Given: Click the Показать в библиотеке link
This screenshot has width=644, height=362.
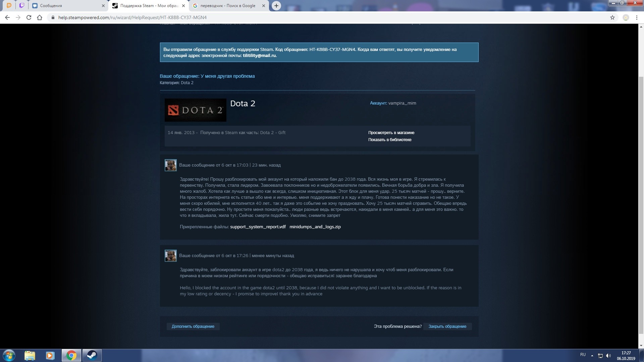Looking at the screenshot, I should pos(389,140).
